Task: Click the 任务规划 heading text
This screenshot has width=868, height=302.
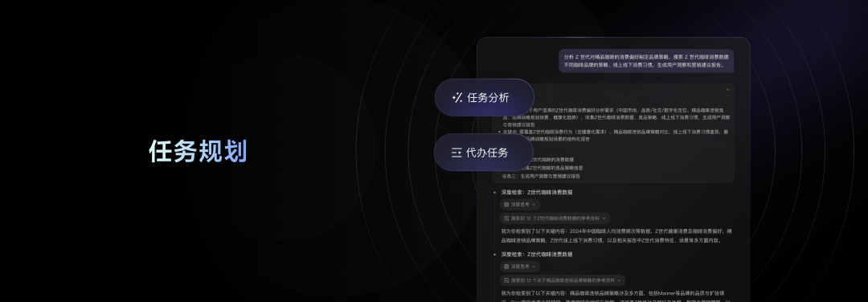Action: point(199,152)
